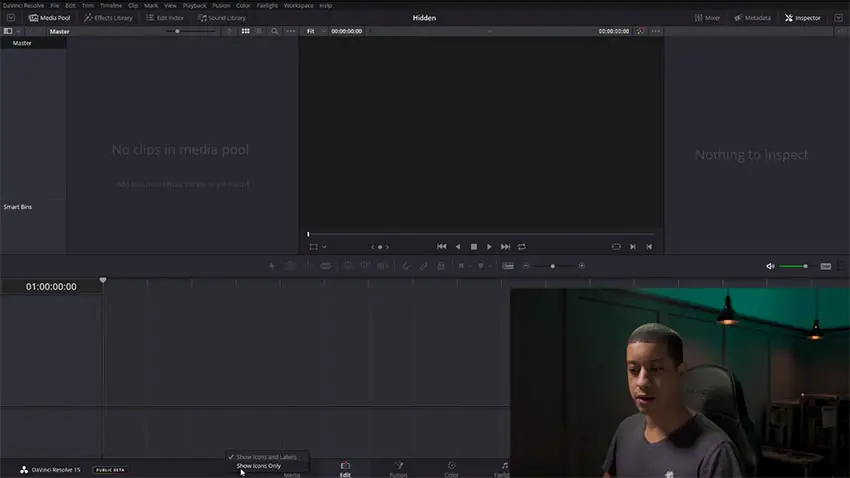The height and width of the screenshot is (478, 850).
Task: Go to last frame in viewer
Action: pyautogui.click(x=505, y=247)
